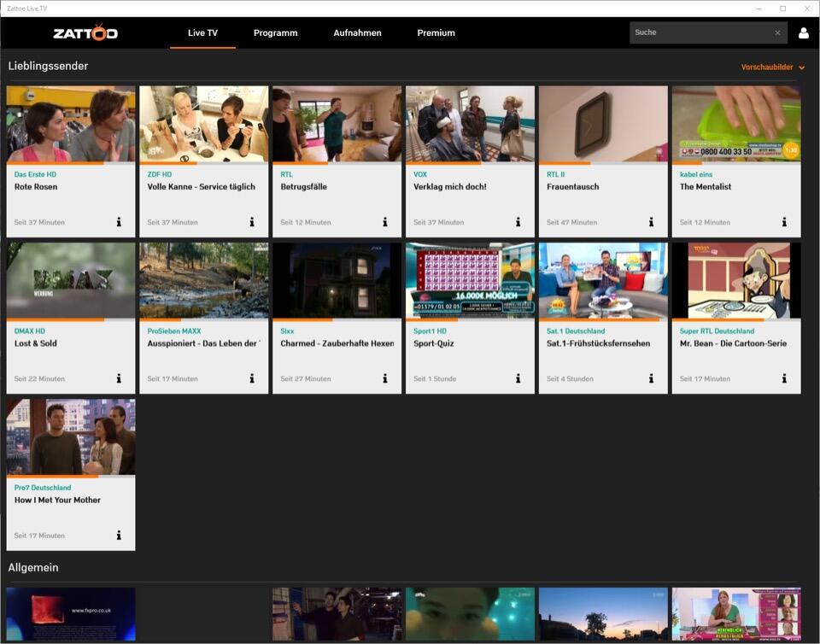Show info for Verklag mich doch!

point(518,222)
